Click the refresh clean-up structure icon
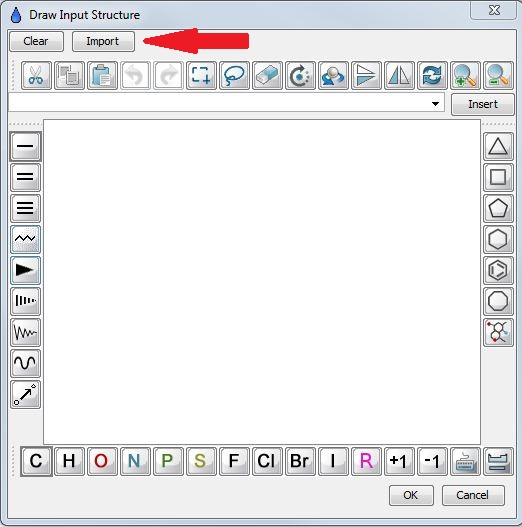Image resolution: width=522 pixels, height=527 pixels. (432, 75)
